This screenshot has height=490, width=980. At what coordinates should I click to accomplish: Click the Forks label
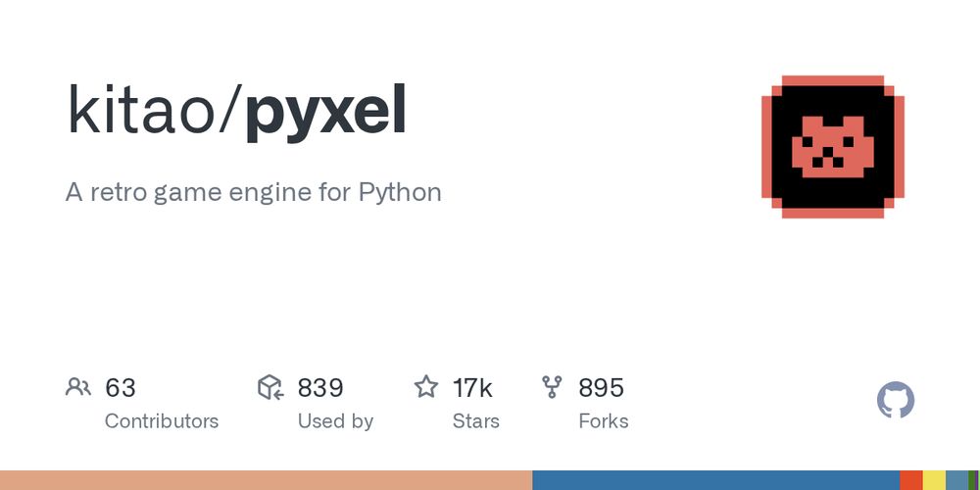603,421
